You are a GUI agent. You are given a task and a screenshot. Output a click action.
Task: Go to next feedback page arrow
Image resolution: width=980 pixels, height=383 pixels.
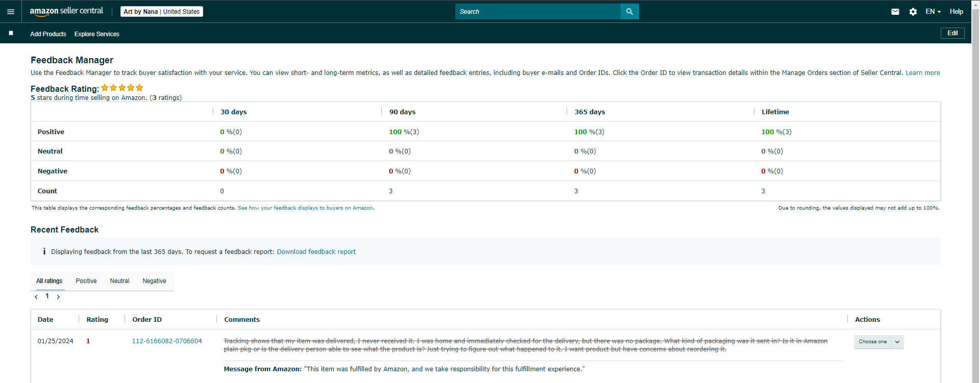[x=58, y=297]
